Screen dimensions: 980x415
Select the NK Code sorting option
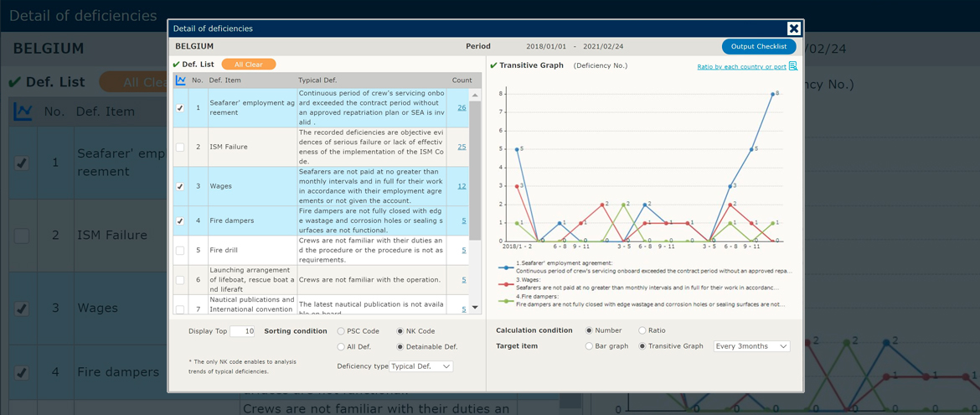(x=400, y=331)
